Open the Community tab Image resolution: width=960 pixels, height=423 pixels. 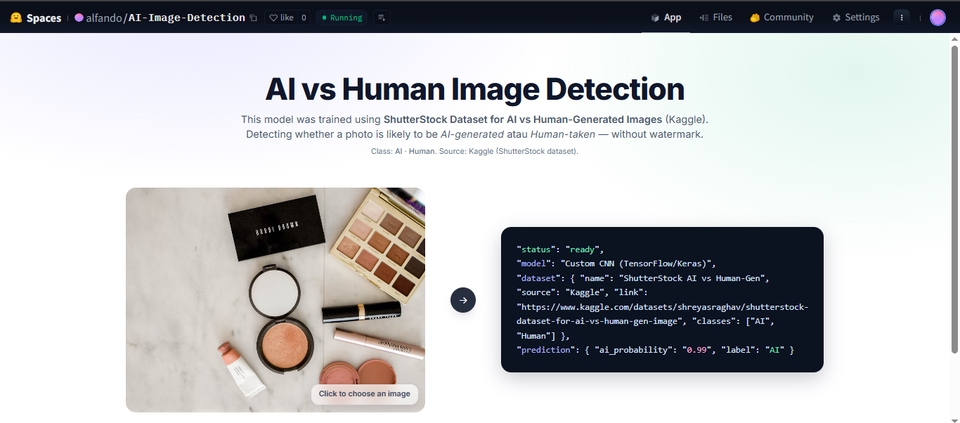point(781,17)
